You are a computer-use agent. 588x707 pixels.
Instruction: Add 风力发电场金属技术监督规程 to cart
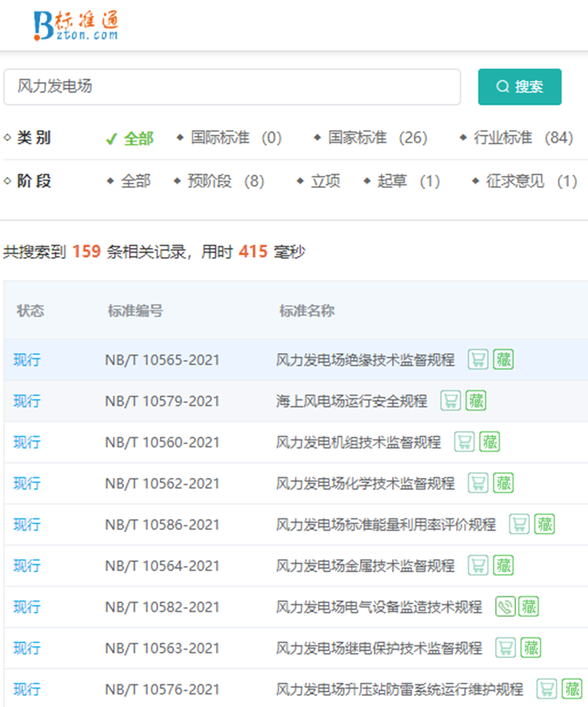[x=478, y=566]
